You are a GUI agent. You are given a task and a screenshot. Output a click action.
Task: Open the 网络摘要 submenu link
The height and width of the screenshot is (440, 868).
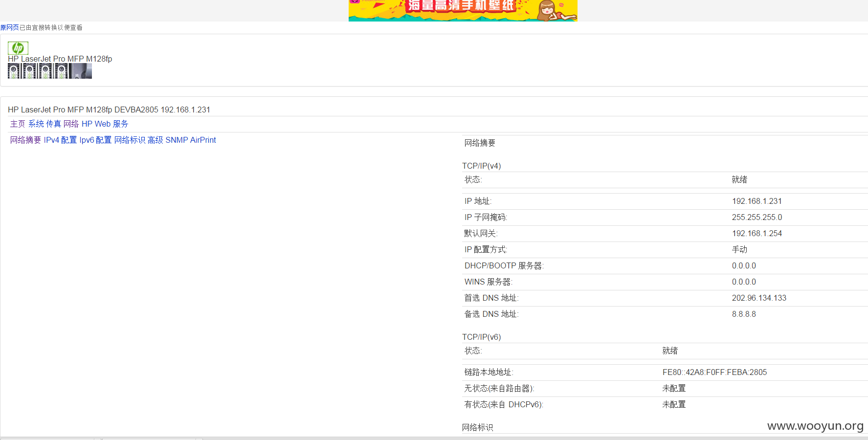coord(26,140)
